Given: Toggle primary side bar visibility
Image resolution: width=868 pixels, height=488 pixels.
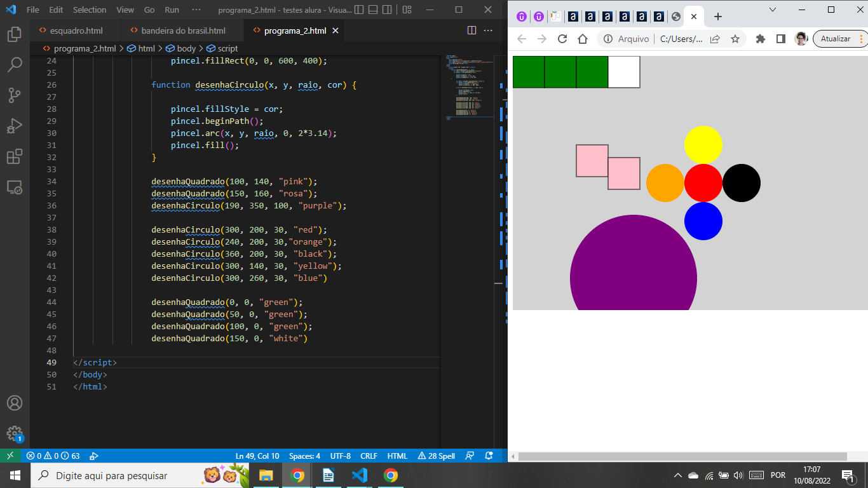Looking at the screenshot, I should 360,10.
